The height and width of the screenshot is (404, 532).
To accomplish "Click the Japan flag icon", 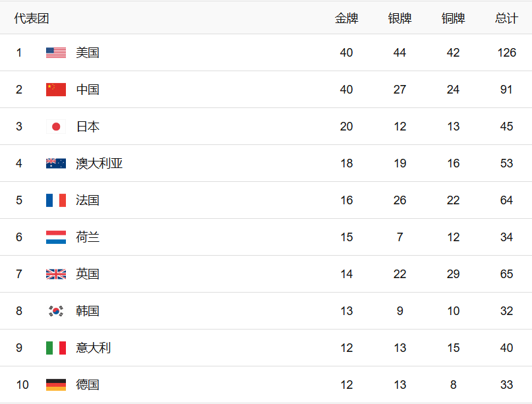I will [56, 127].
